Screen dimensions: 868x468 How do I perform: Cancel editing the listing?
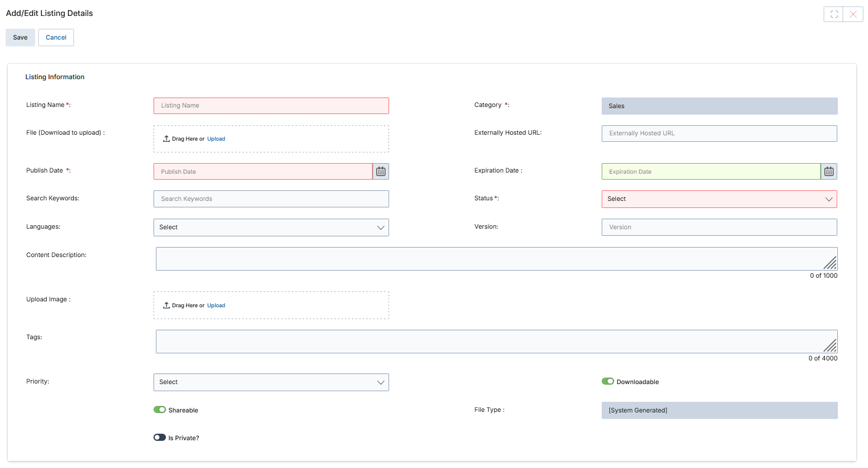56,37
